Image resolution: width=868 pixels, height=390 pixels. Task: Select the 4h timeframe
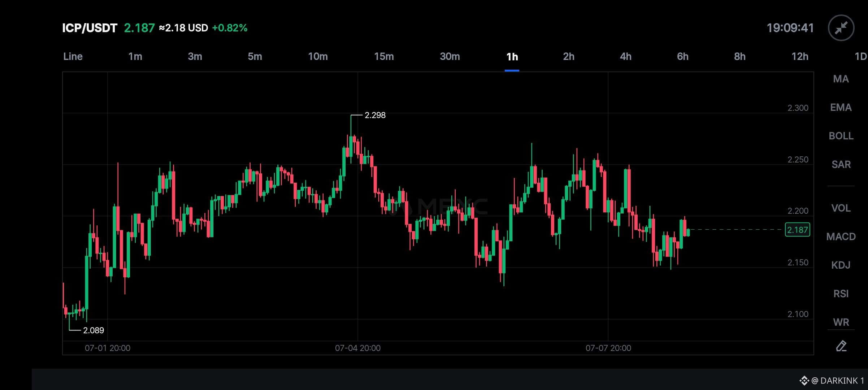point(626,56)
